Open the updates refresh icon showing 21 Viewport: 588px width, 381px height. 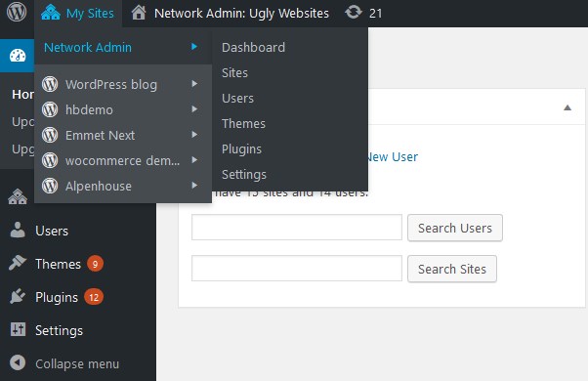(354, 13)
